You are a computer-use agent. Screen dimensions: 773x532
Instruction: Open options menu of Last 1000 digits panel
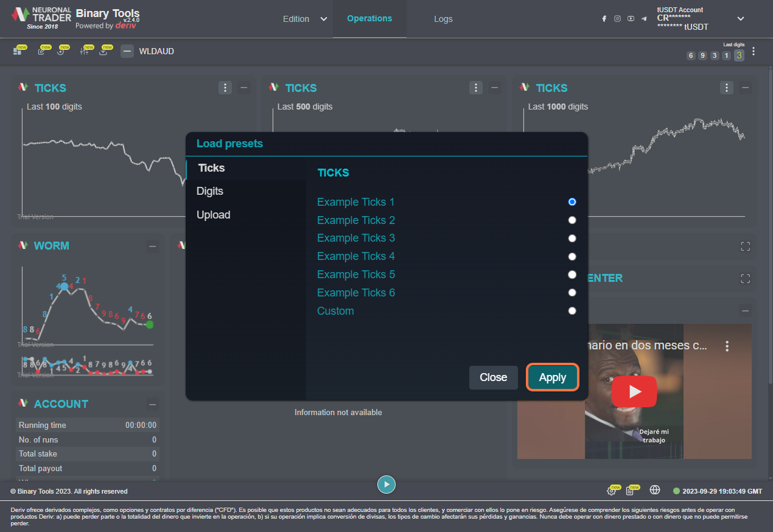pos(727,88)
